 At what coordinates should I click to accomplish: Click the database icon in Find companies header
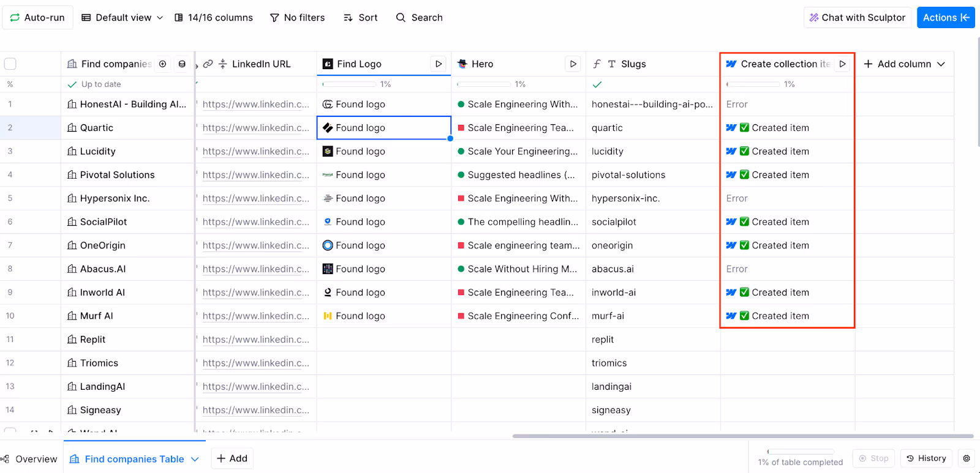(182, 64)
